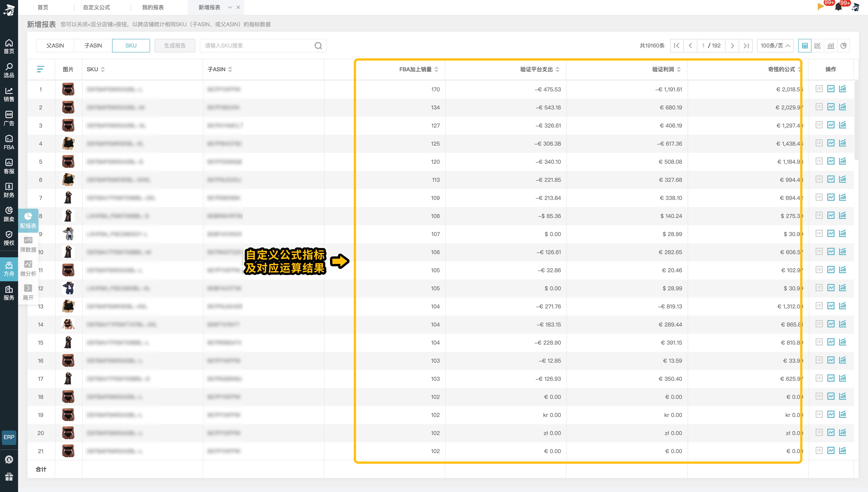Screen dimensions: 868x492
Task: Click the ERP badge in sidebar
Action: point(9,437)
